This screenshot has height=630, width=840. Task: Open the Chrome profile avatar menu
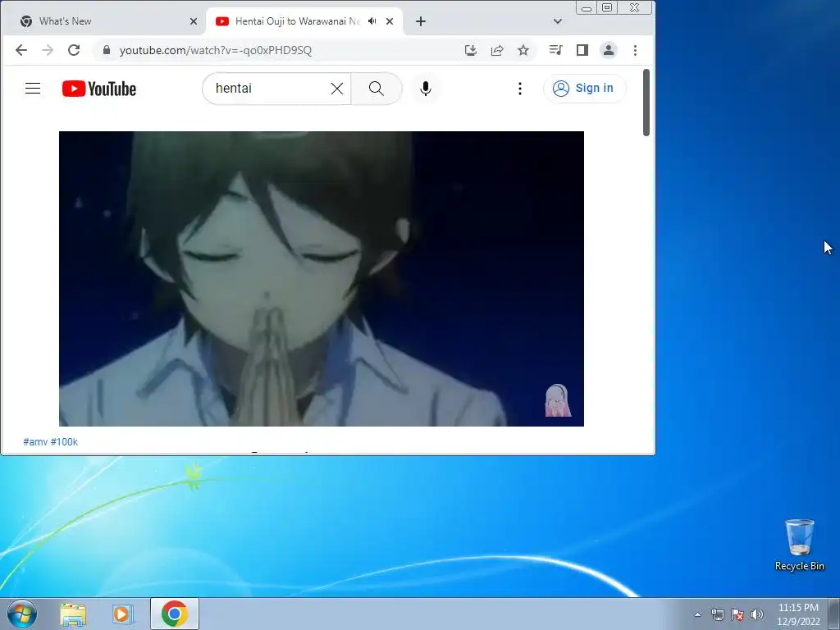tap(609, 50)
